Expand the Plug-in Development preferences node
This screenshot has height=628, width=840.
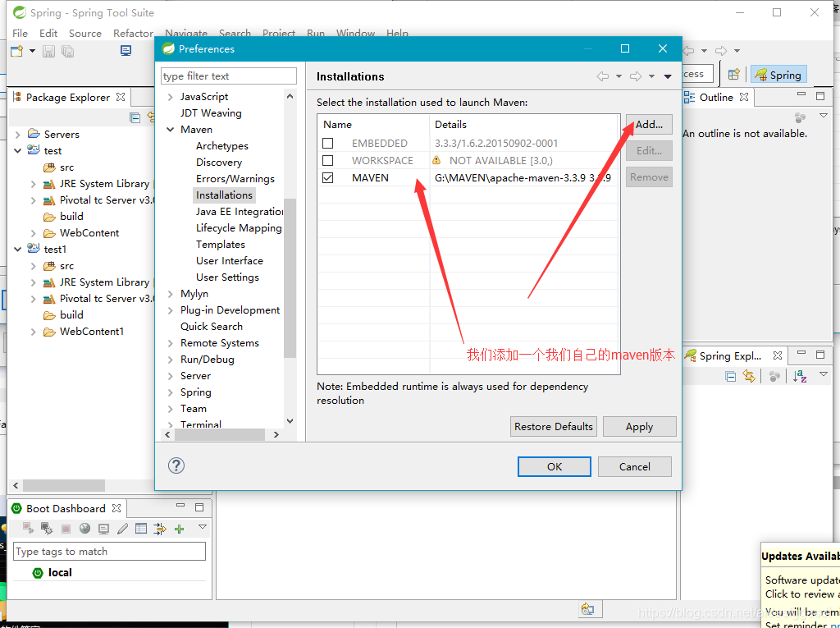[171, 310]
